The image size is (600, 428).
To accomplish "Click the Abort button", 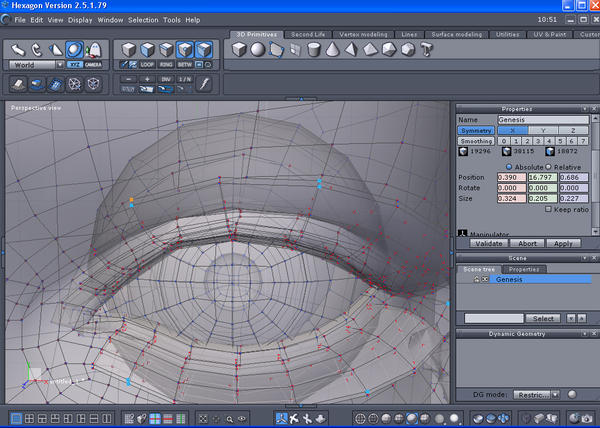I will point(526,243).
